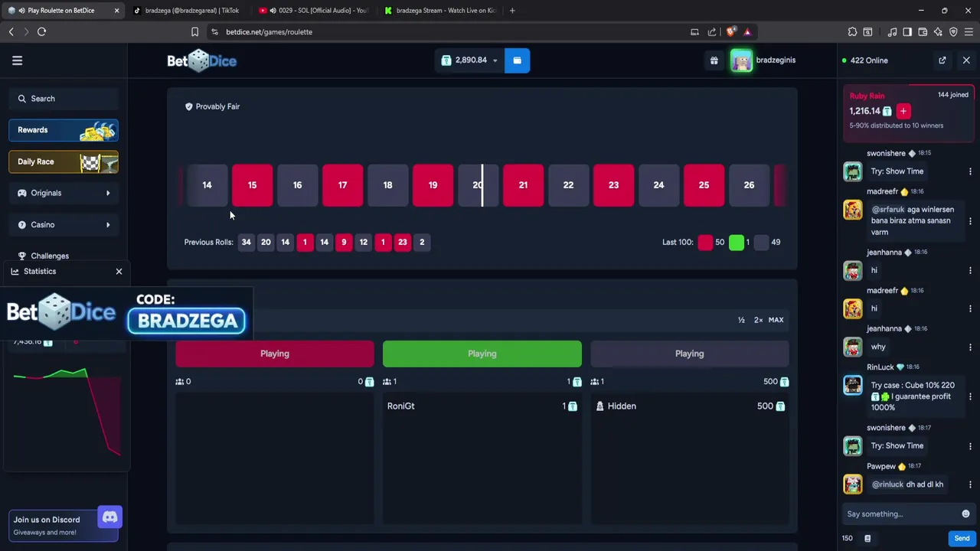The height and width of the screenshot is (551, 980).
Task: Open the bradzeginis profile avatar
Action: pyautogui.click(x=741, y=60)
